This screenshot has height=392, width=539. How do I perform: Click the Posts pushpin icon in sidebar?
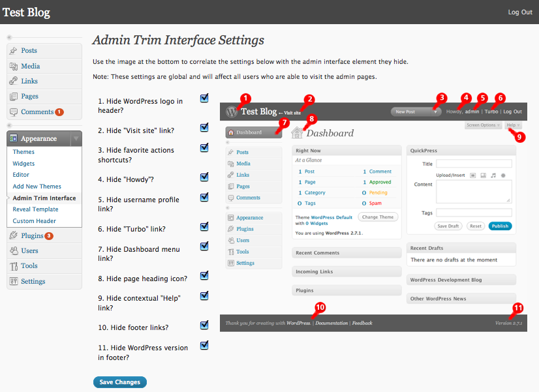pyautogui.click(x=14, y=50)
